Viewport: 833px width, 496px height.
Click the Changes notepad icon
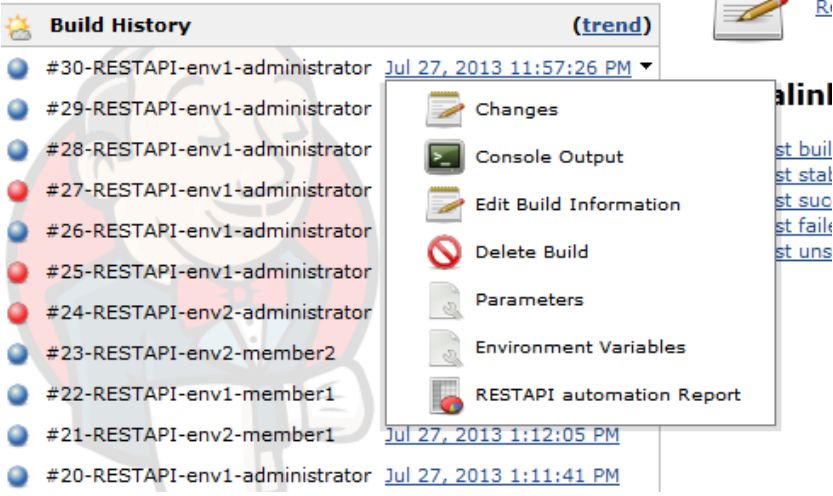pyautogui.click(x=445, y=109)
